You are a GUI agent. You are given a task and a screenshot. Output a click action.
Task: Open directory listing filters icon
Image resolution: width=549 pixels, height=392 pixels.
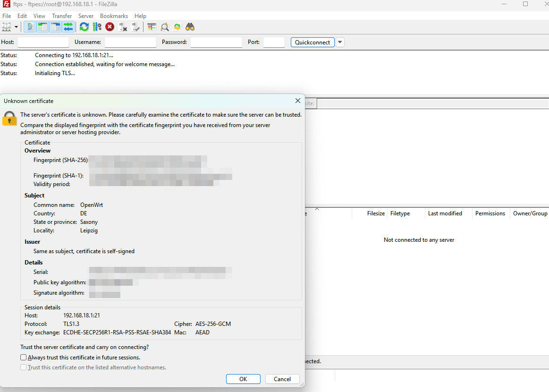coord(152,27)
